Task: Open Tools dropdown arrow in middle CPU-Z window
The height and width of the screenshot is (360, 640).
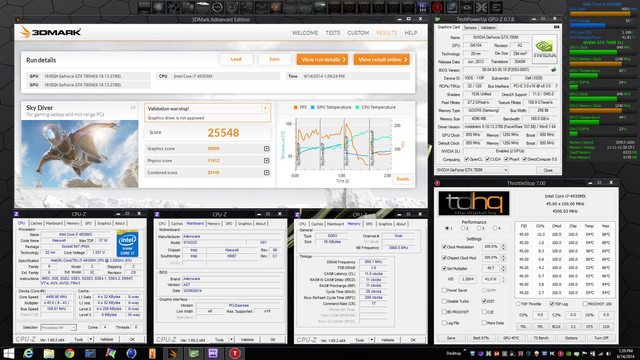Action: tap(231, 340)
